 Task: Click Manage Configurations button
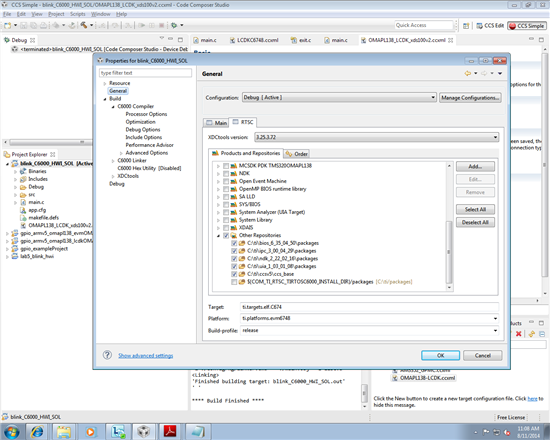pyautogui.click(x=470, y=98)
